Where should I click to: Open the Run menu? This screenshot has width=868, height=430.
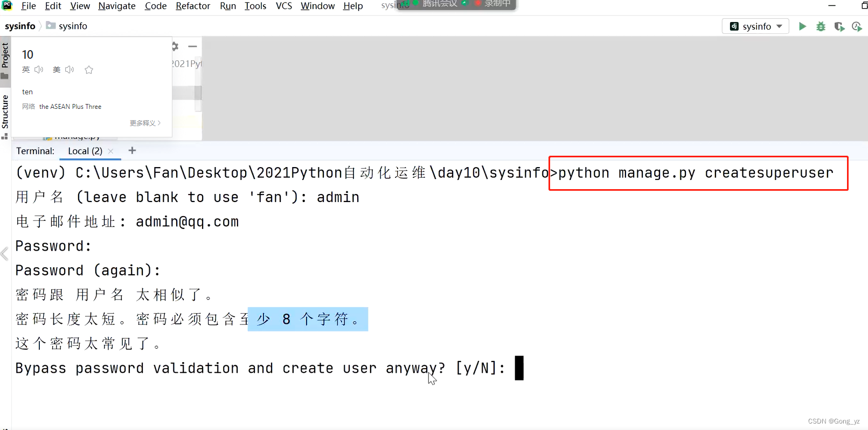click(x=228, y=6)
